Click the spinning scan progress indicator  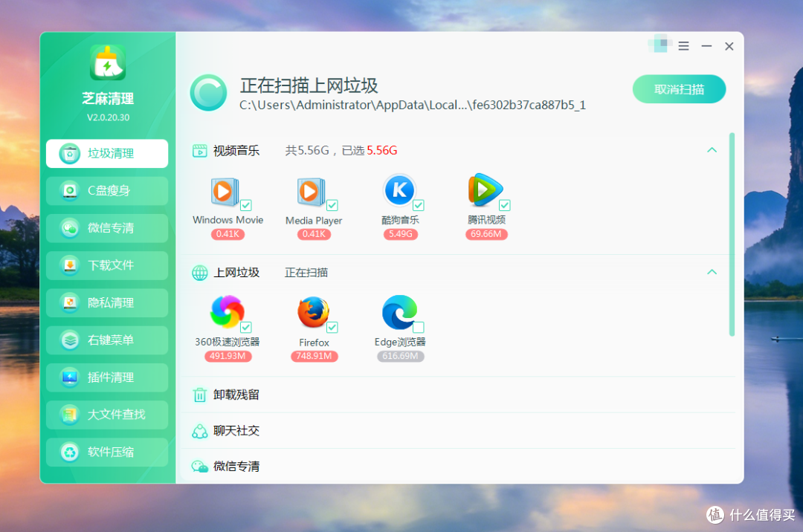[208, 93]
